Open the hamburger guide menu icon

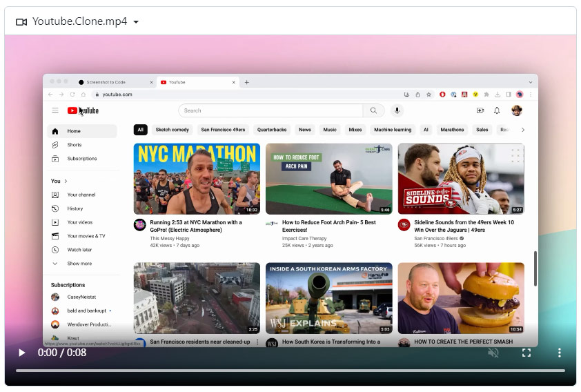point(55,110)
